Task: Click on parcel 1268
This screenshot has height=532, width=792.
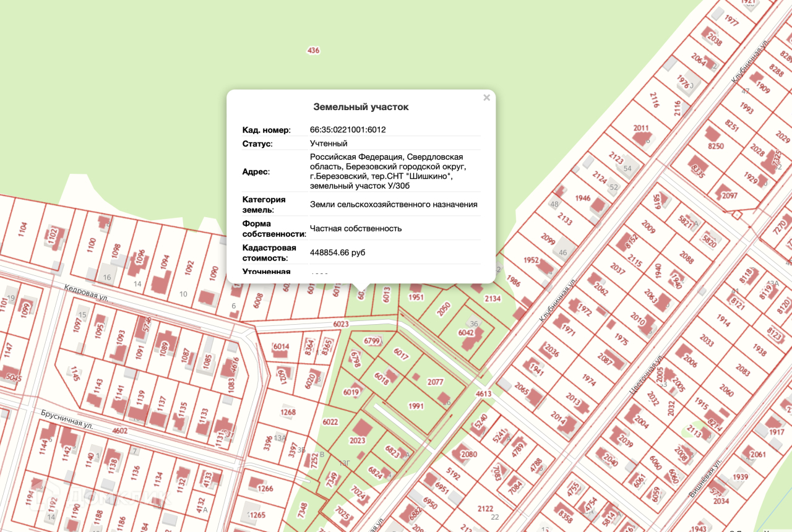Action: pyautogui.click(x=288, y=413)
